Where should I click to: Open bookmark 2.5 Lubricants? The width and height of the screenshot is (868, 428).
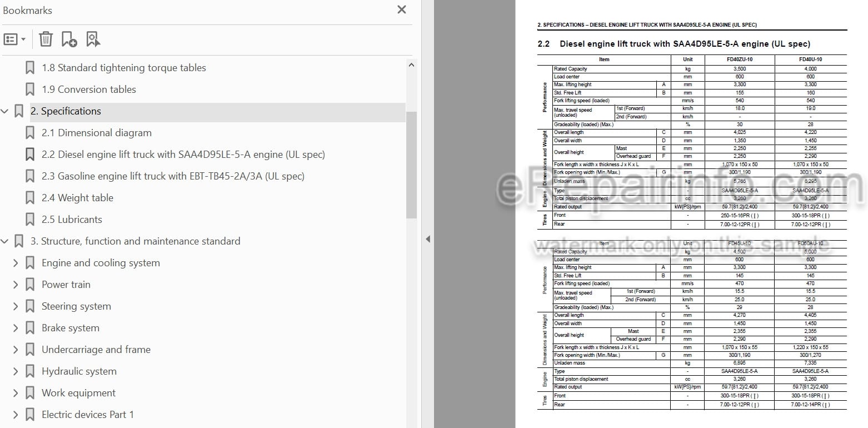click(72, 220)
